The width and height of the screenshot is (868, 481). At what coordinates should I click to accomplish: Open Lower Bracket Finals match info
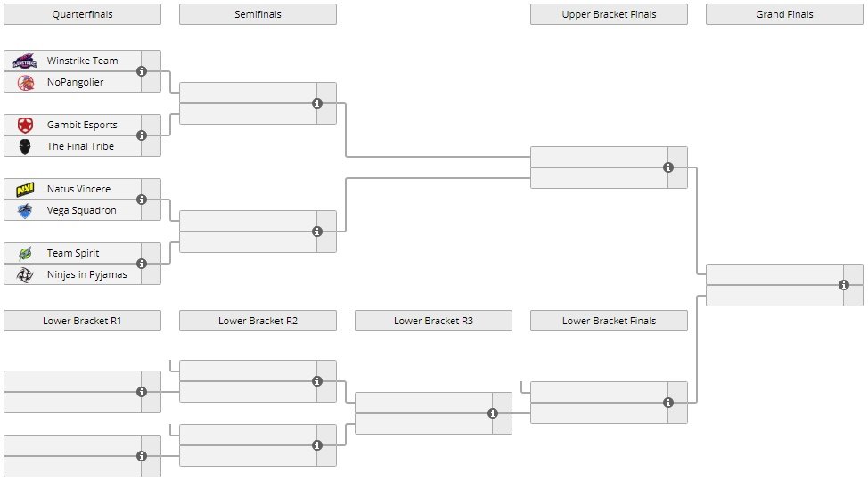click(668, 403)
